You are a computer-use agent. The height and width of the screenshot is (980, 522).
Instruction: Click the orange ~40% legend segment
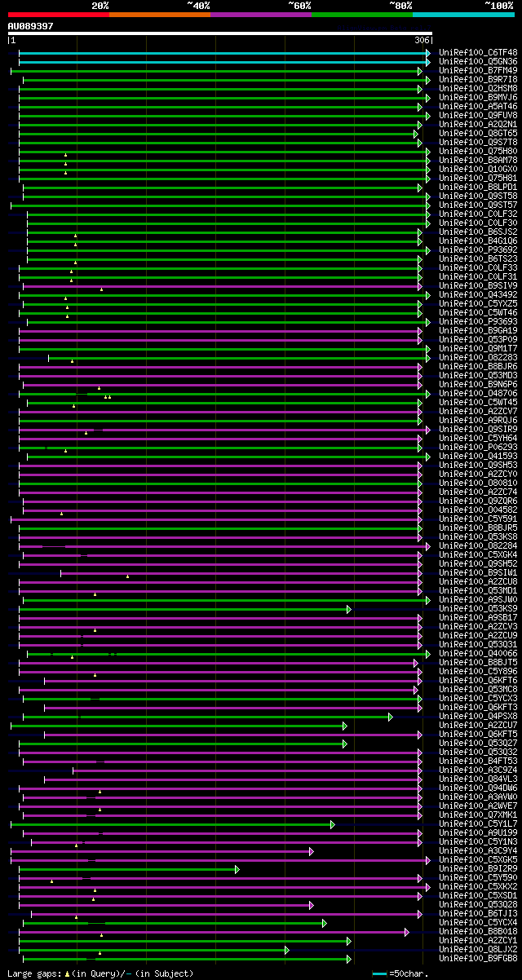(160, 15)
